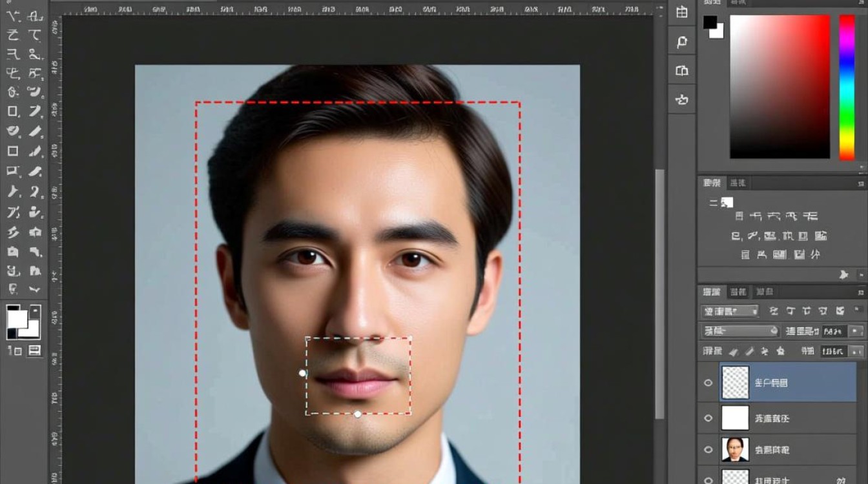Screen dimensions: 868x484
Task: Open the layer filter type dropdown in Layers panel
Action: coord(730,311)
